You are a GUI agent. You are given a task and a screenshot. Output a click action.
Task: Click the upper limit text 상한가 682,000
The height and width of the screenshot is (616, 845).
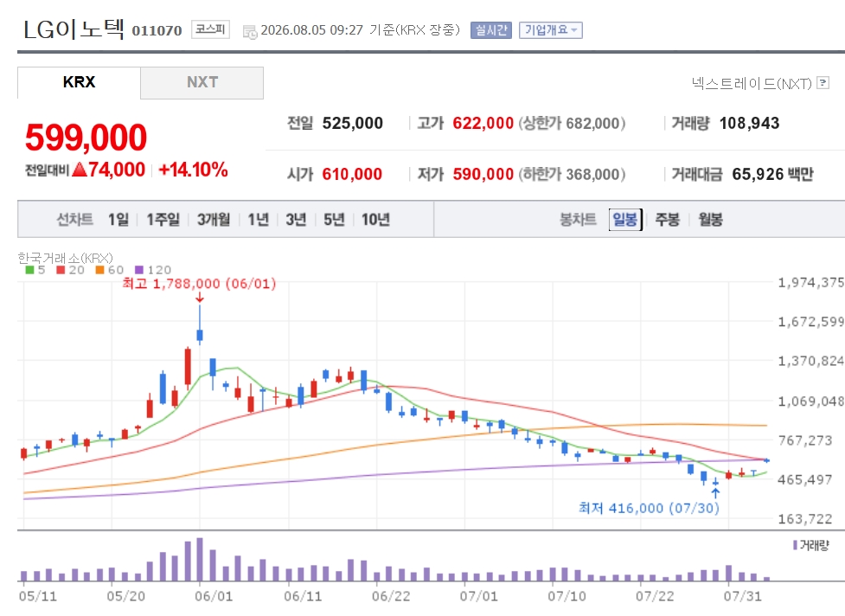pyautogui.click(x=572, y=124)
